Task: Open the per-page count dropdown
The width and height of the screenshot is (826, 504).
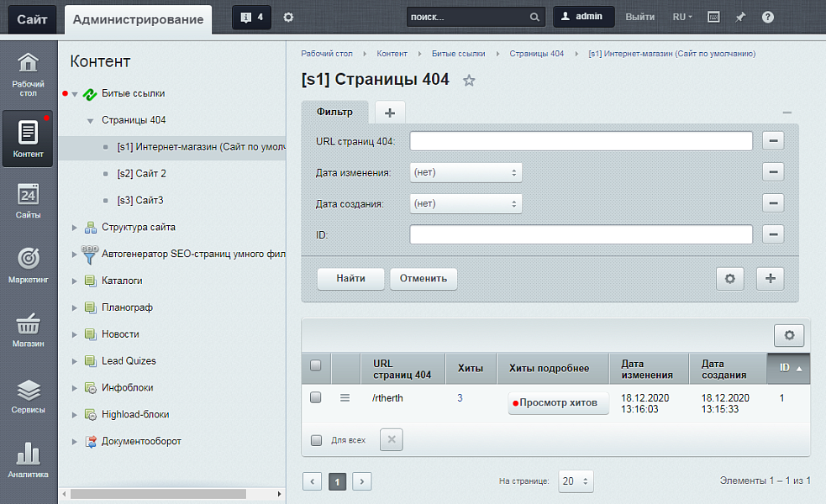Action: tap(576, 481)
